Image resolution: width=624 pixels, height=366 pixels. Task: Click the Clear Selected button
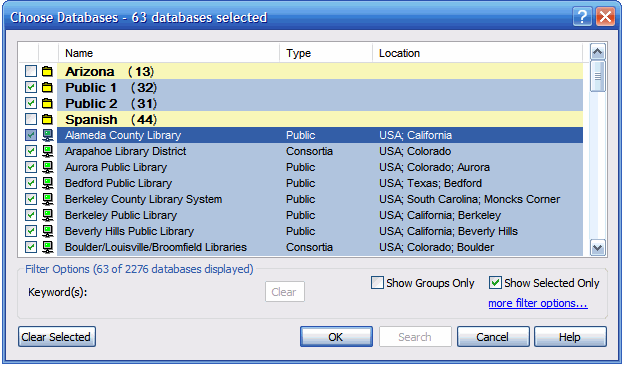pos(57,337)
